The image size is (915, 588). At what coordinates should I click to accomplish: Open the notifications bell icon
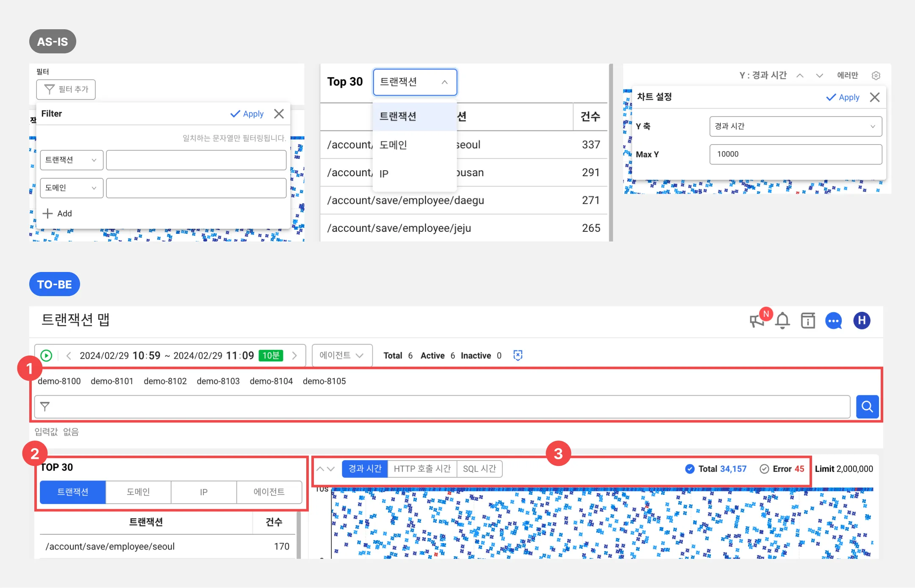782,321
